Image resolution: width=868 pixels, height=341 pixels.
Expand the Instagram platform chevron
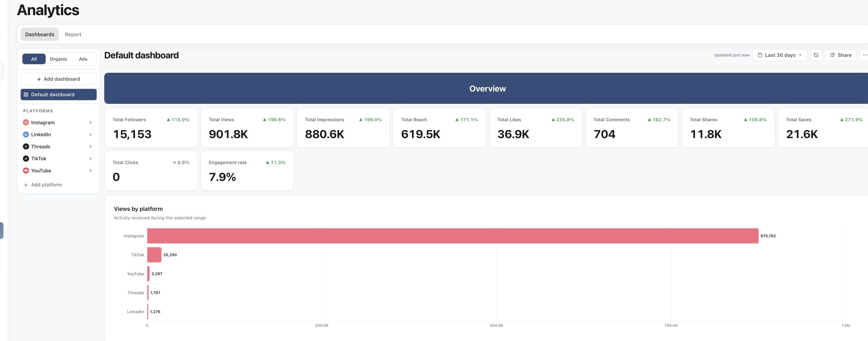pos(90,122)
